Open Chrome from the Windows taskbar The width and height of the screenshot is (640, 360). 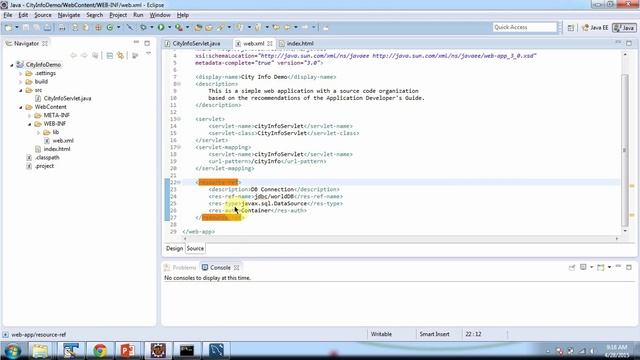coord(100,351)
